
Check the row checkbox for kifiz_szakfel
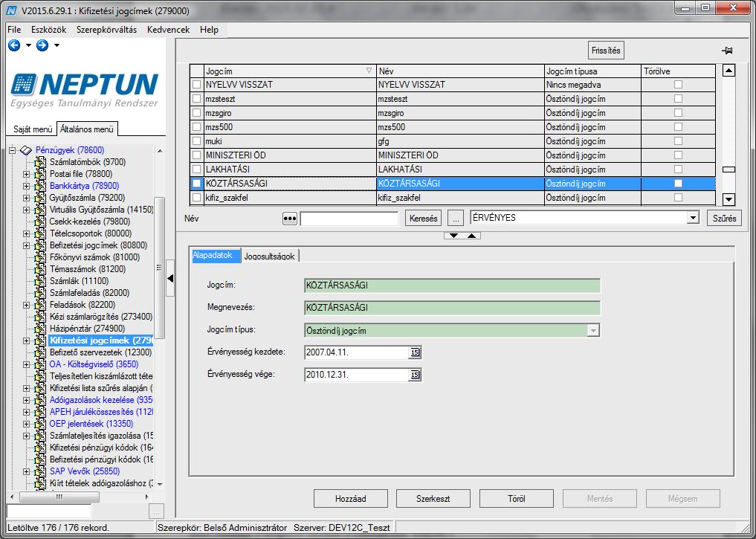coord(197,198)
